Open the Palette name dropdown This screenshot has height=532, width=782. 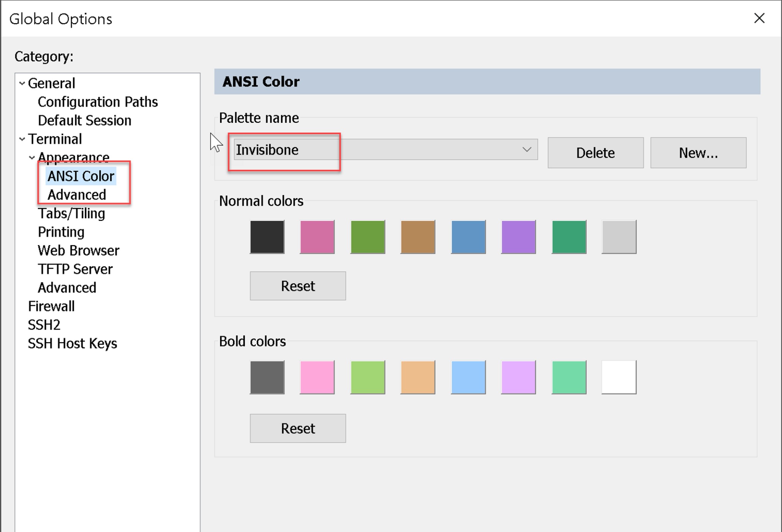(526, 150)
